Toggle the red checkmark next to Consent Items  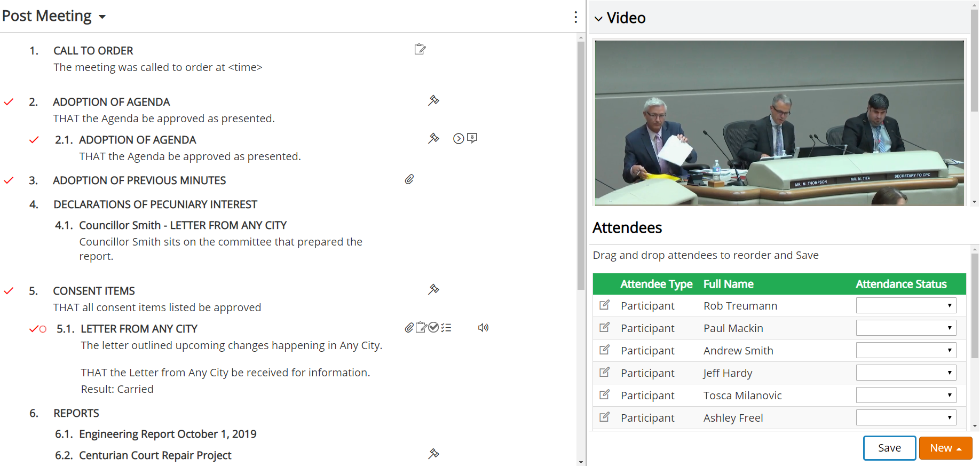tap(9, 291)
